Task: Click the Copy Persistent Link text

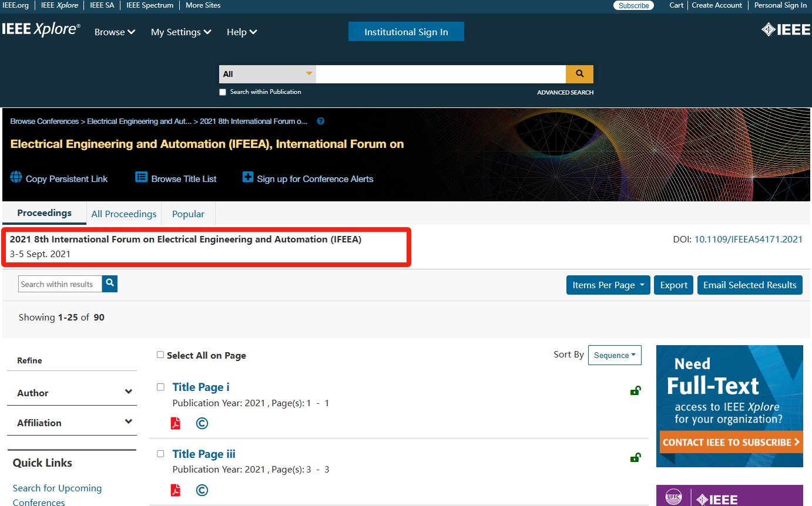Action: [x=66, y=179]
